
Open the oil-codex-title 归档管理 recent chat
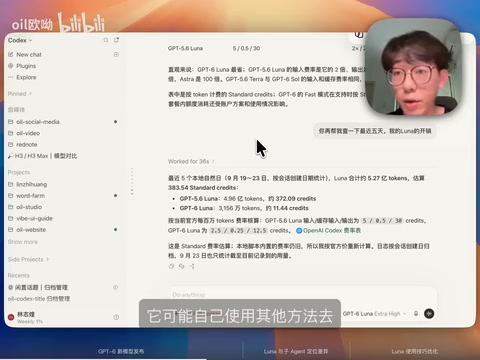pos(39,299)
